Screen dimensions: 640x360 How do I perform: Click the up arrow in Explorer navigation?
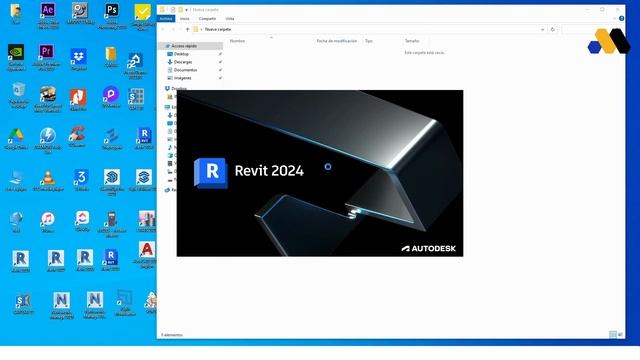click(187, 29)
